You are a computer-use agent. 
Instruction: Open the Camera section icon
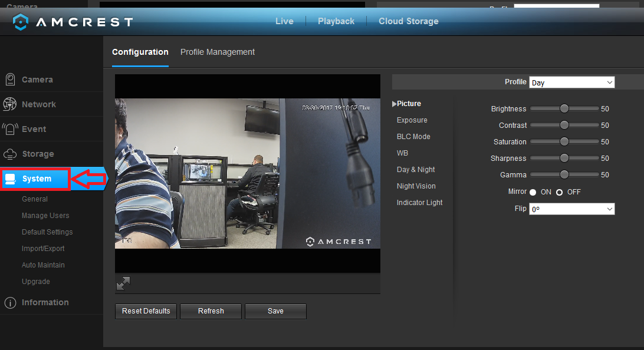coord(10,80)
